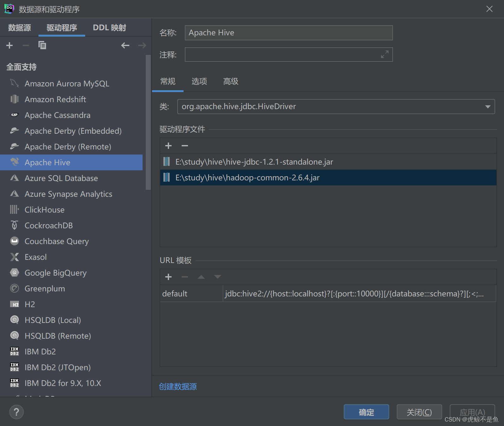Viewport: 504px width, 426px height.
Task: Select Greenplum driver
Action: (x=71, y=289)
